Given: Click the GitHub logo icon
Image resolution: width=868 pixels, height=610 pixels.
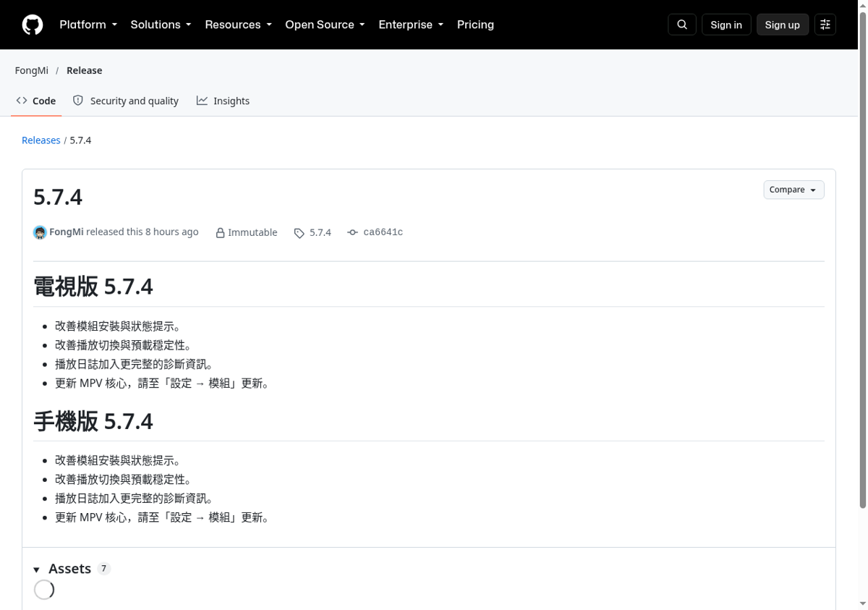Looking at the screenshot, I should coord(33,25).
